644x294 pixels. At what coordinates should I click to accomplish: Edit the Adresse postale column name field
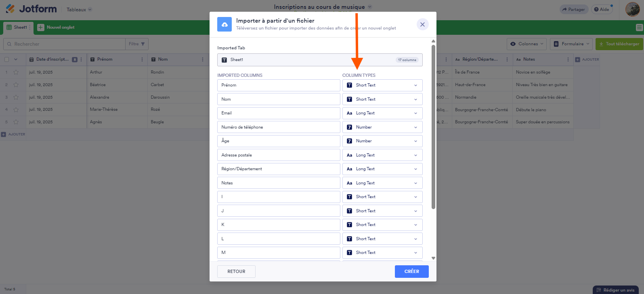pyautogui.click(x=278, y=155)
